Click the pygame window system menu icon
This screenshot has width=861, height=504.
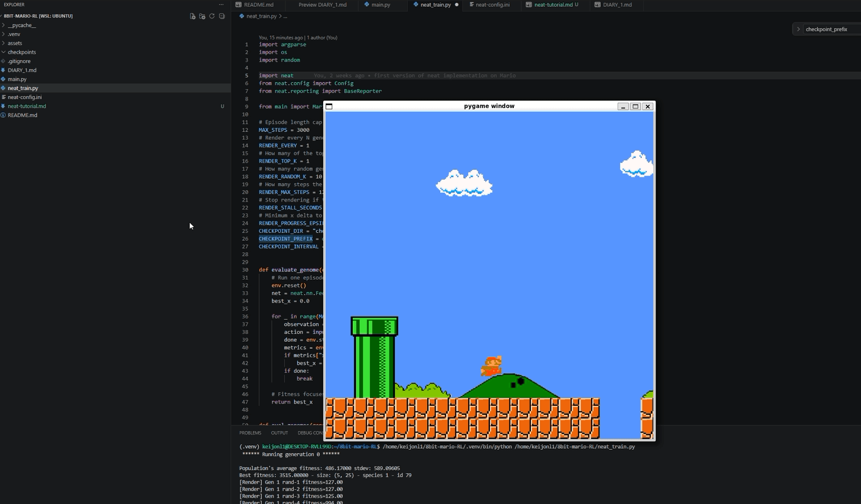[329, 106]
